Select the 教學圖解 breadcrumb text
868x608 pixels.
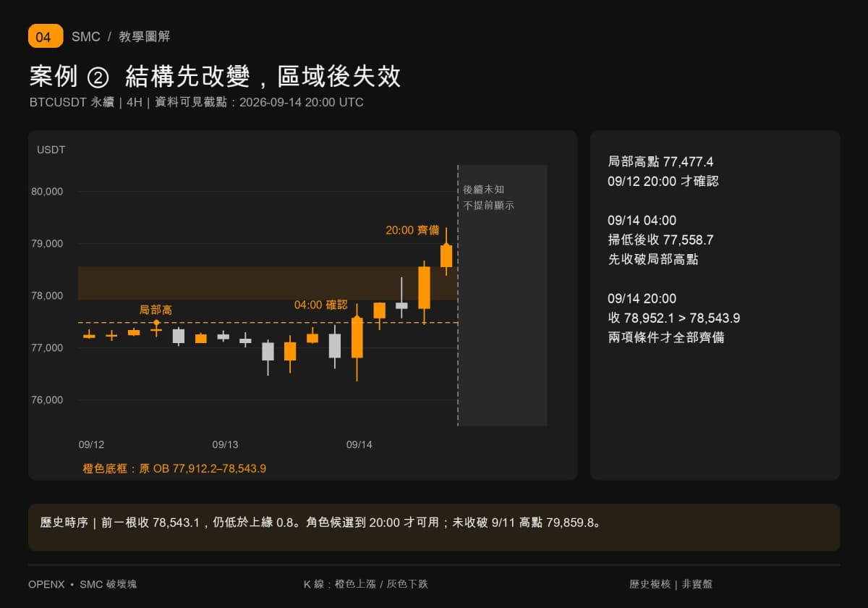point(145,37)
